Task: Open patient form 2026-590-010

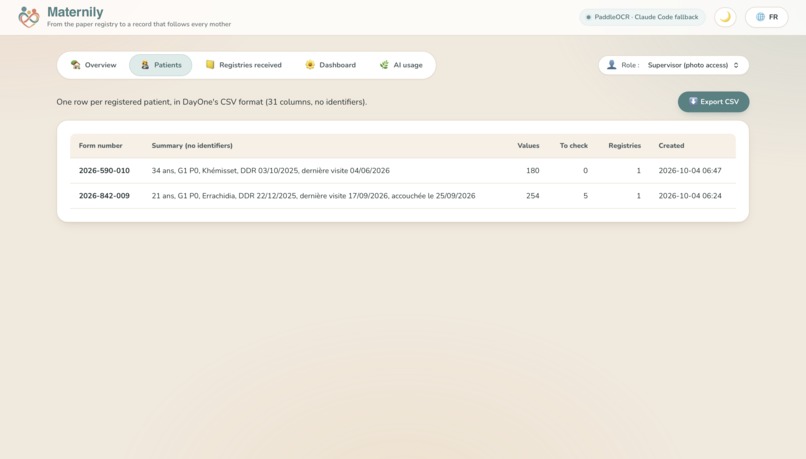Action: point(104,171)
